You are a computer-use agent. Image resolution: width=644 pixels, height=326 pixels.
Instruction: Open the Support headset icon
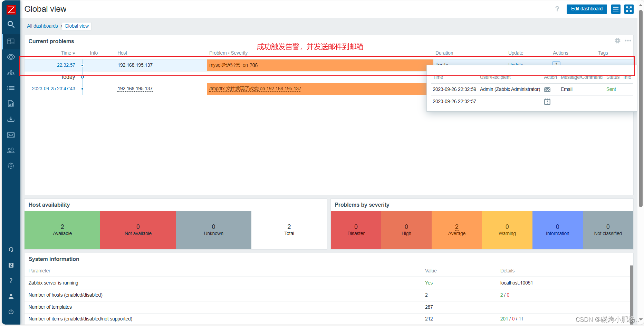(x=11, y=249)
